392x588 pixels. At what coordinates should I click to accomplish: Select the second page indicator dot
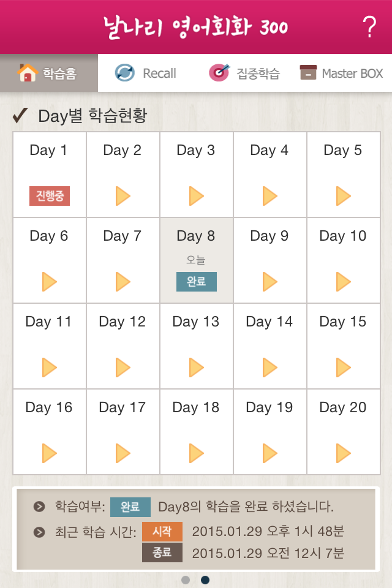click(x=205, y=580)
